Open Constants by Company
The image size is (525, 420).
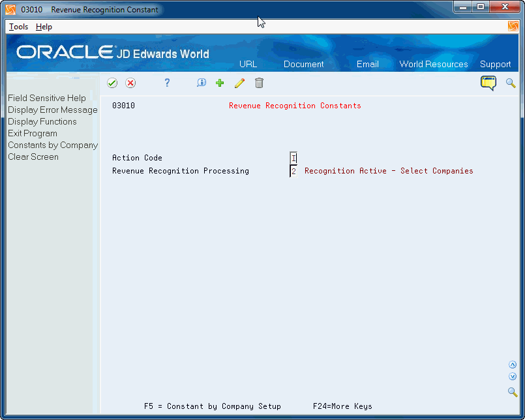tap(53, 145)
